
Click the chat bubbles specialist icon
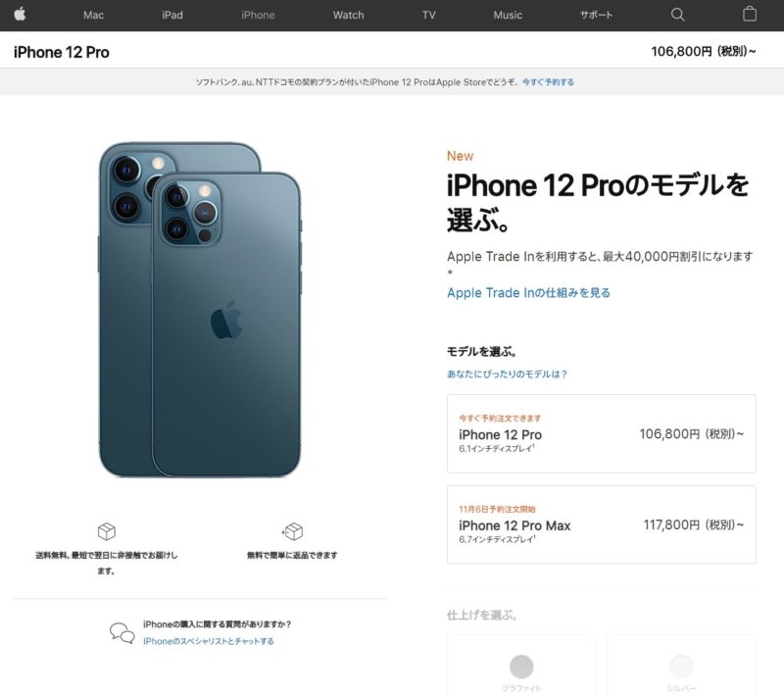click(122, 632)
